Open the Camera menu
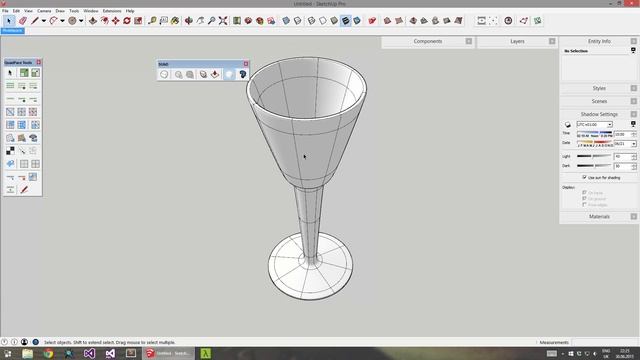Viewport: 640px width, 360px height. point(44,11)
